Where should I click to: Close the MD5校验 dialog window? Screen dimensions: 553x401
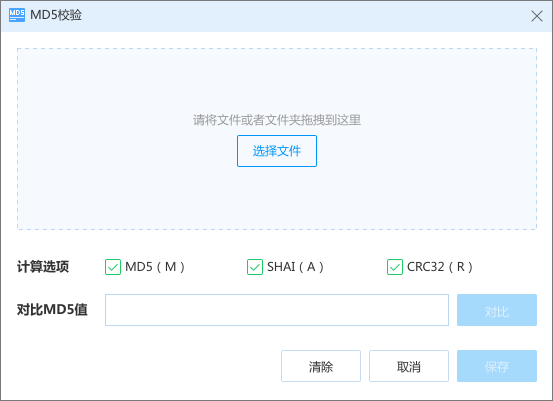537,16
